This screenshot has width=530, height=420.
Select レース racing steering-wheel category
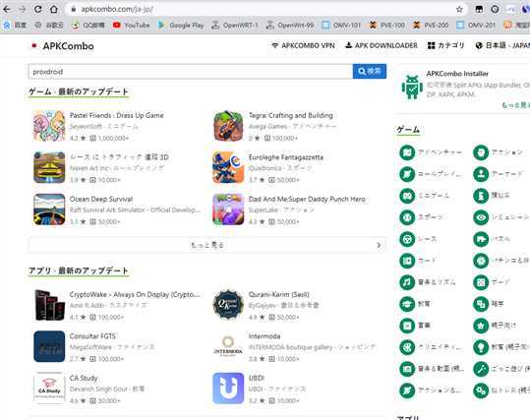pos(419,239)
